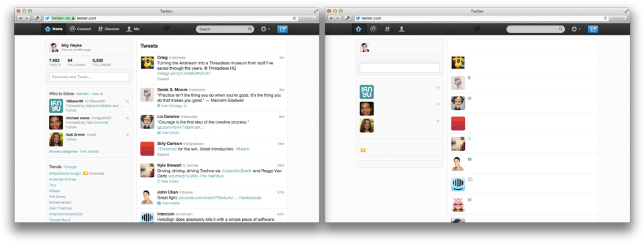Viewport: 644px width, 243px height.
Task: Click View media on John Chan's tweet
Action: [168, 203]
